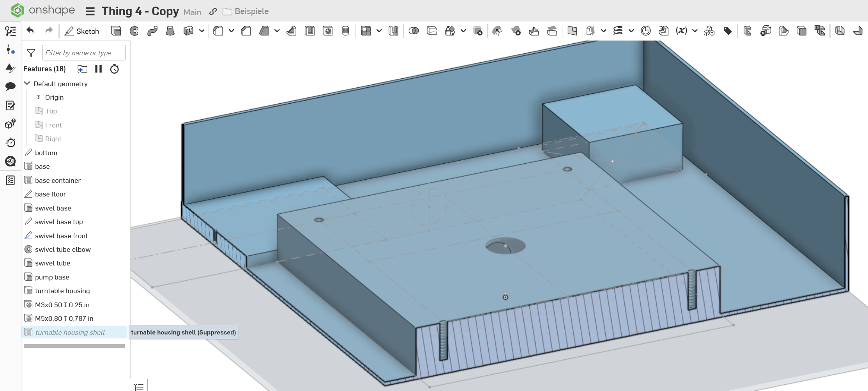Screen dimensions: 868x391
Task: Select the Move face tool
Action: click(534, 31)
